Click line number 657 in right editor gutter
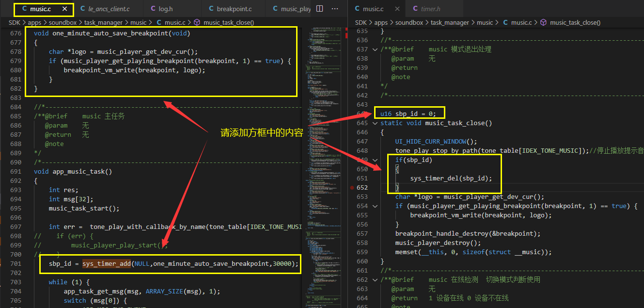 (x=362, y=233)
